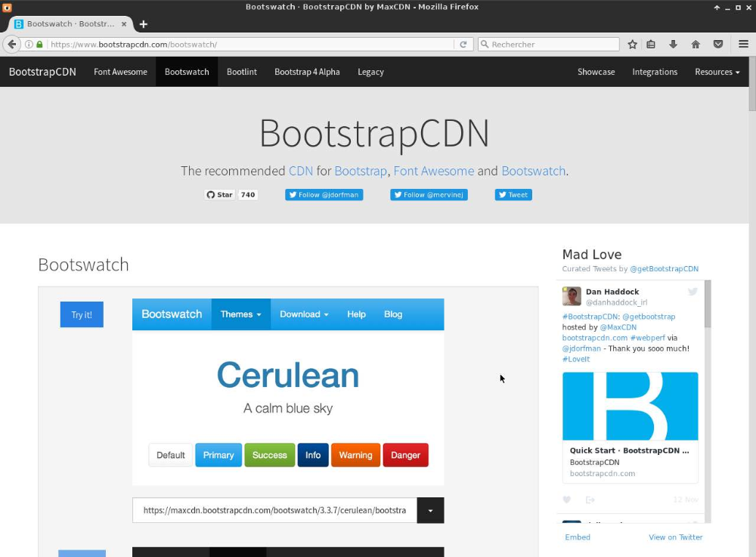Viewport: 756px width, 557px height.
Task: Bookmark this page with the star icon
Action: [633, 44]
